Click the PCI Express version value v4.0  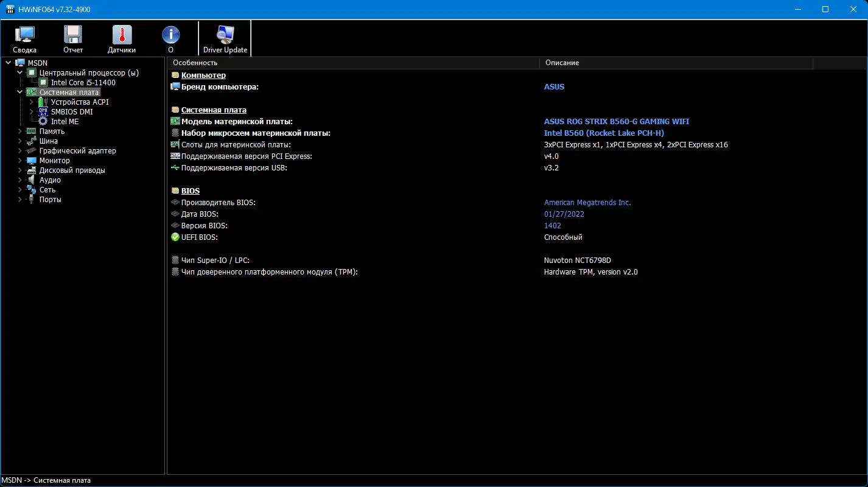coord(551,156)
